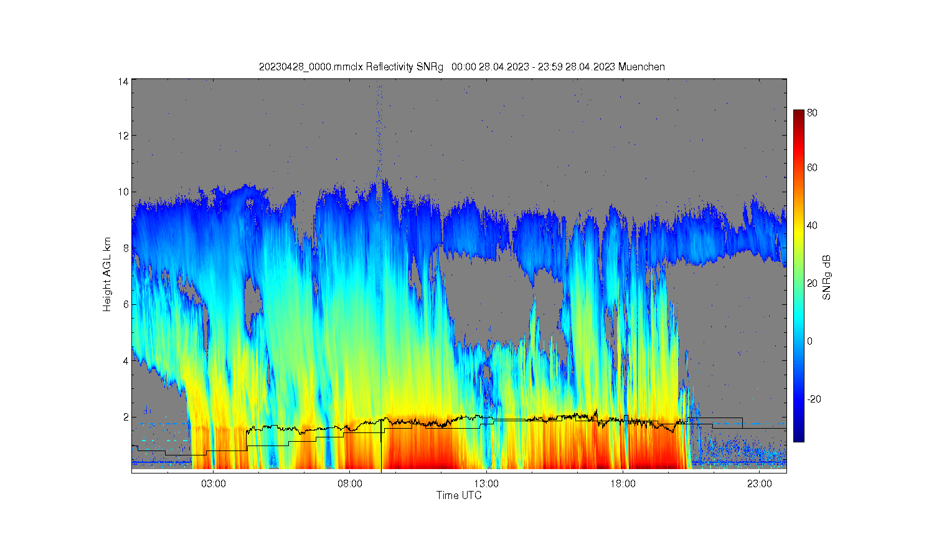This screenshot has height=560, width=934.
Task: Click the 'SNRg dB' colorbar label
Action: [x=827, y=278]
